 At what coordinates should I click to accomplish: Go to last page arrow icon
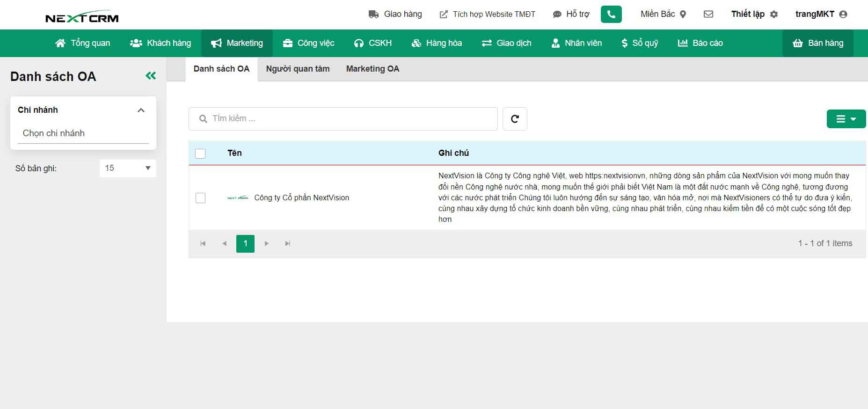point(288,243)
